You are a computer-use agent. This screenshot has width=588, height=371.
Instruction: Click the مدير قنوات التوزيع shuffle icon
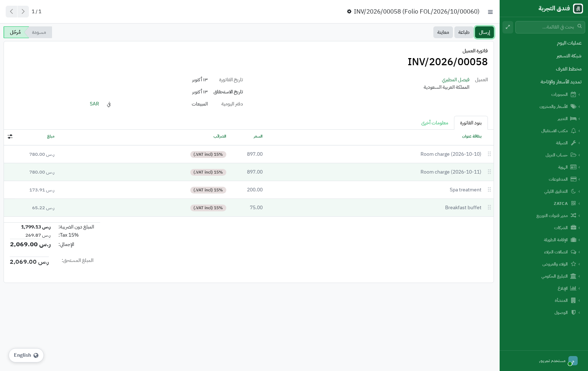pos(573,216)
